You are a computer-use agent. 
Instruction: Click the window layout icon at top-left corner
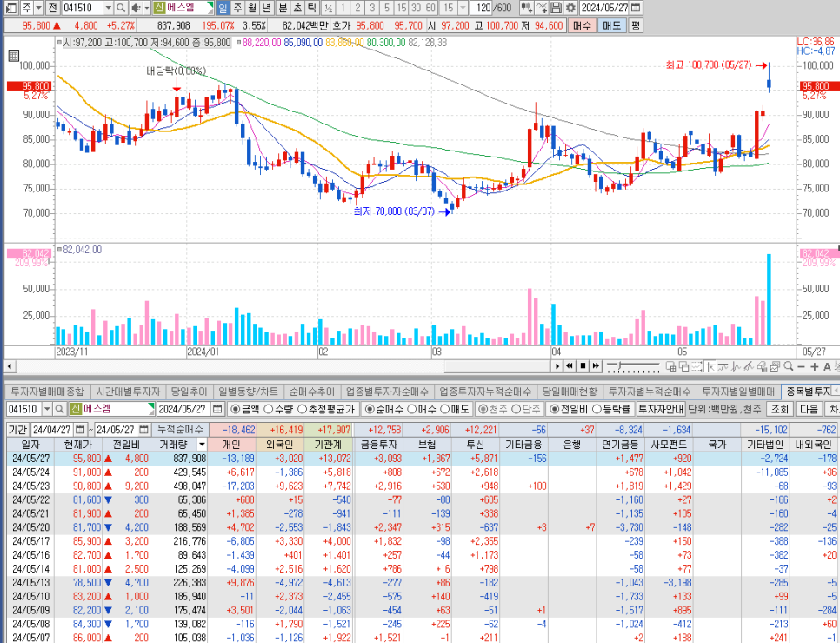tap(10, 8)
